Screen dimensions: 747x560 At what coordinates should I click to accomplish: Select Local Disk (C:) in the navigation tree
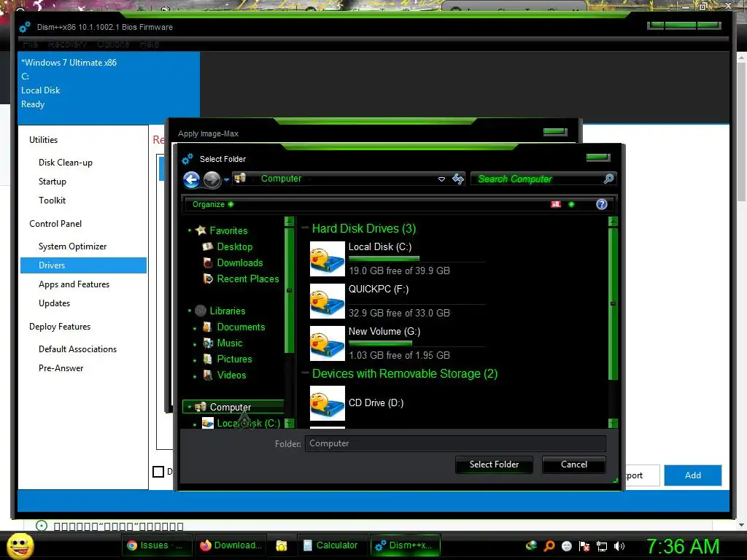[248, 424]
